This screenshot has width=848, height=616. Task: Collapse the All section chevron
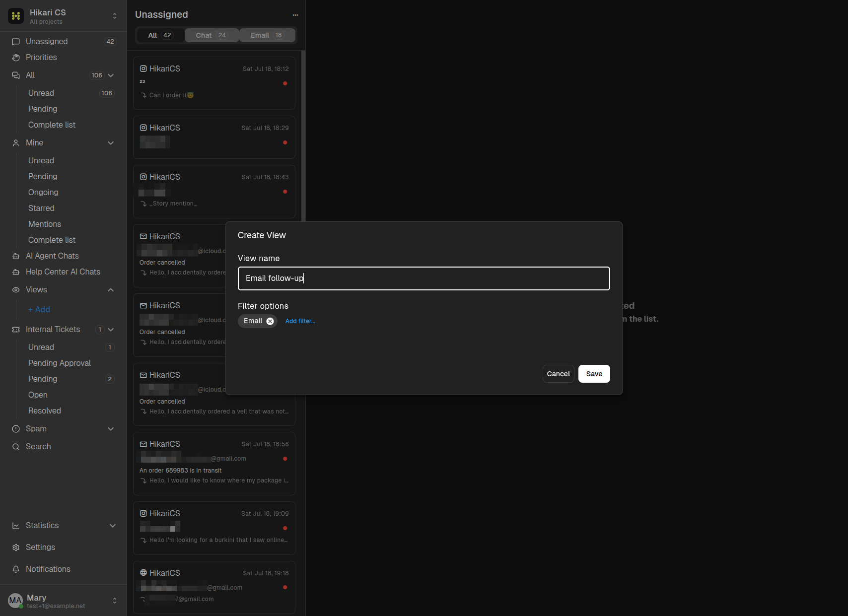(111, 75)
